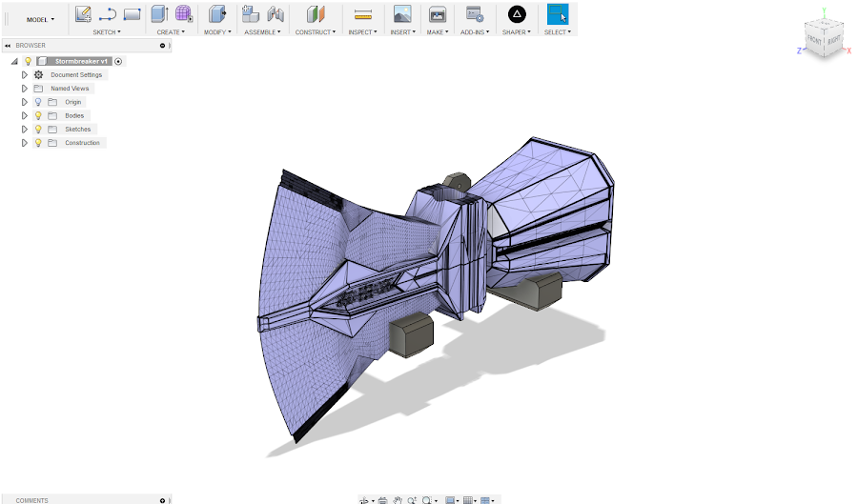Screen dimensions: 858x504
Task: Expand the Named Views node
Action: pyautogui.click(x=25, y=89)
